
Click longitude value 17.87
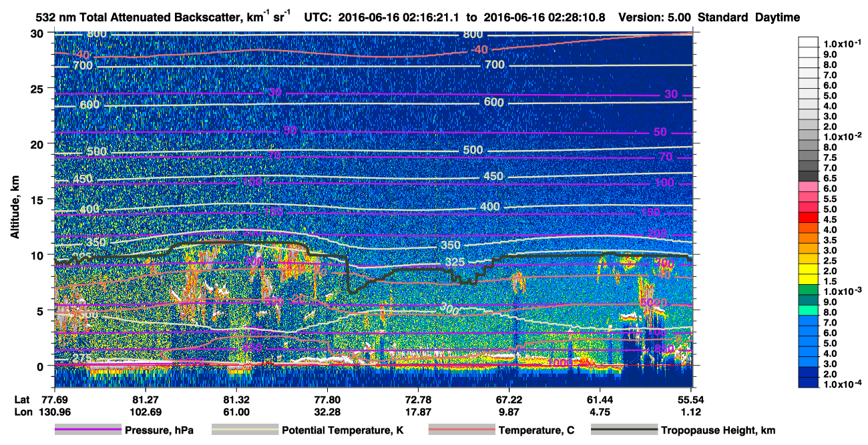[417, 412]
